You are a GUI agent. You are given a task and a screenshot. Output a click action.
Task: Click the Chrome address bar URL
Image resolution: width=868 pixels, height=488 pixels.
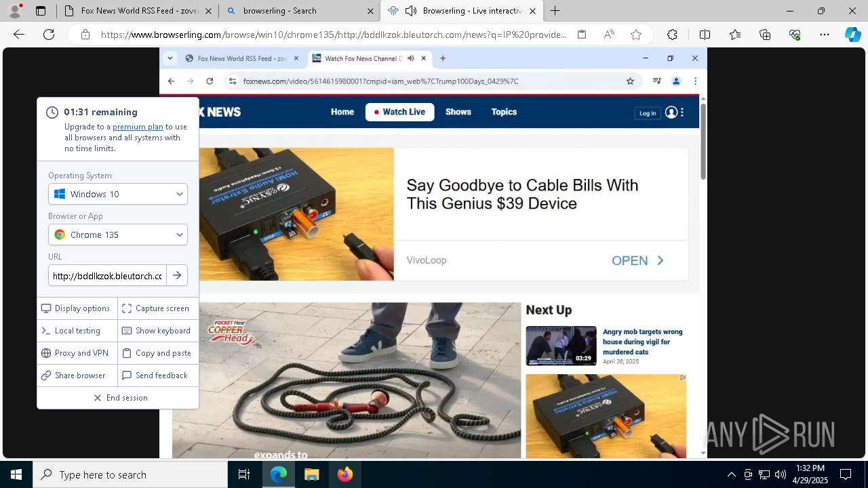(x=380, y=81)
